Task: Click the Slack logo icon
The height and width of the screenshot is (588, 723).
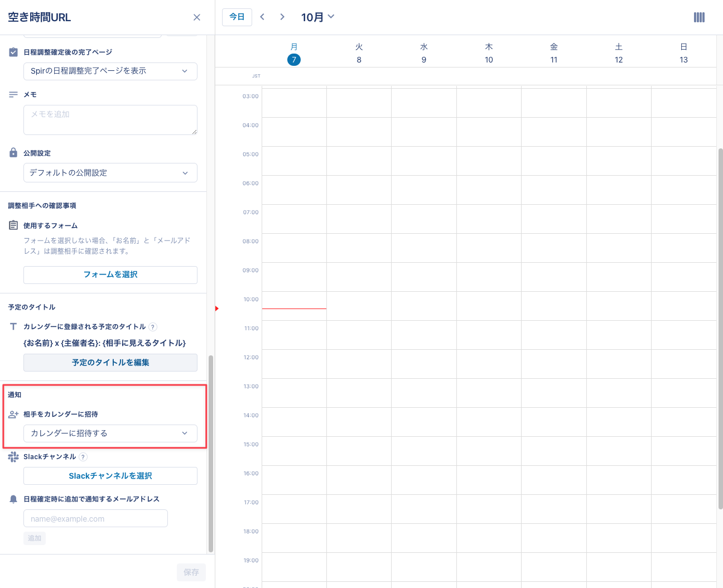Action: (x=13, y=457)
